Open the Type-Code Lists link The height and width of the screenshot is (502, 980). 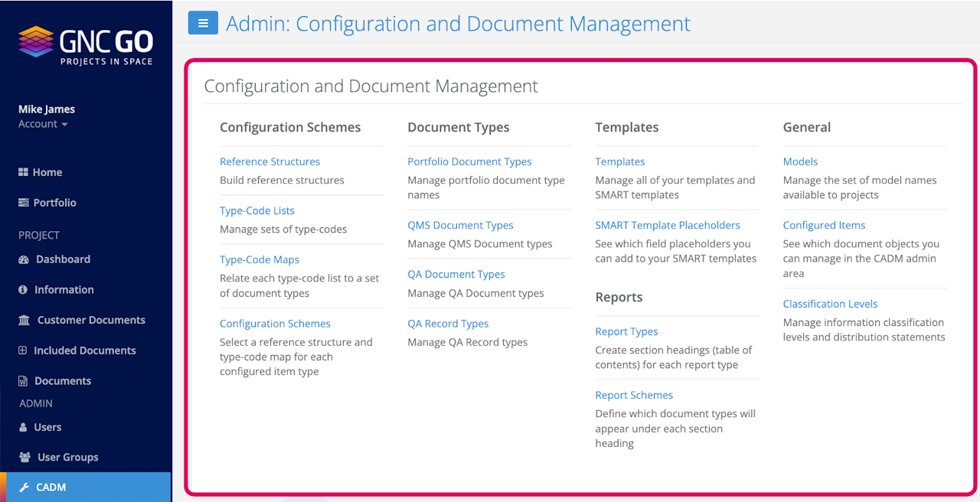257,210
